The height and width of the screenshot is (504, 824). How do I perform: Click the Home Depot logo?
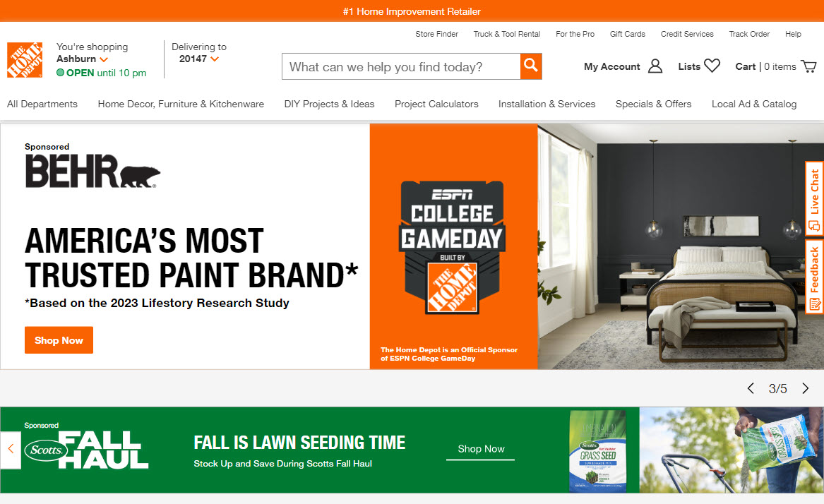25,60
